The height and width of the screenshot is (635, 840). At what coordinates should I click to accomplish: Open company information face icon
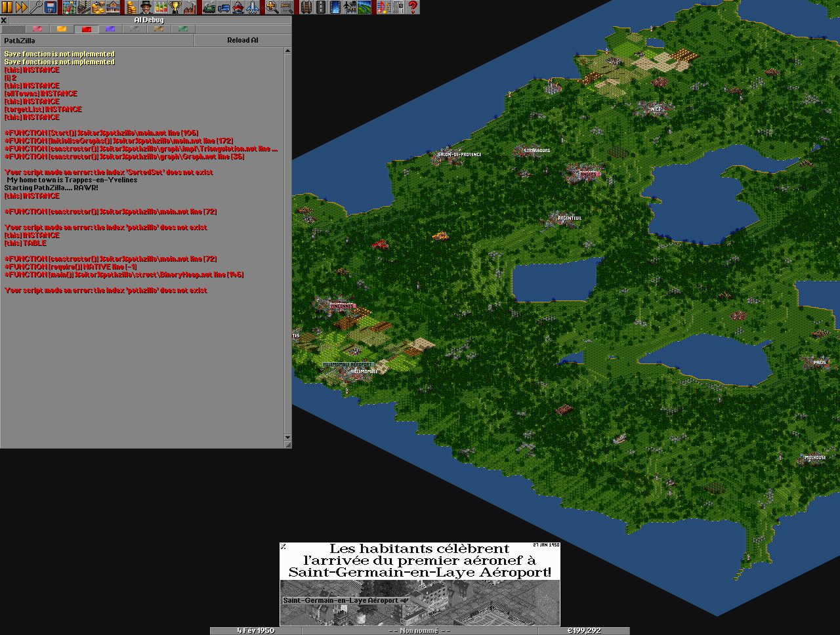point(146,7)
